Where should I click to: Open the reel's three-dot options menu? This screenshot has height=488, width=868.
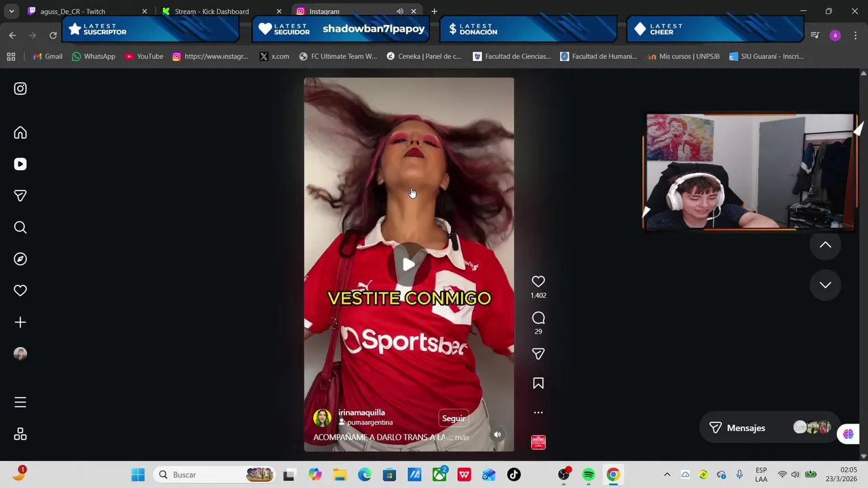click(x=538, y=412)
